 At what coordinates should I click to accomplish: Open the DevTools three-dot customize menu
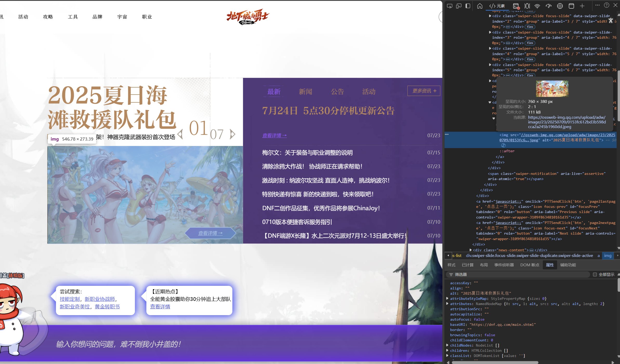coord(597,5)
